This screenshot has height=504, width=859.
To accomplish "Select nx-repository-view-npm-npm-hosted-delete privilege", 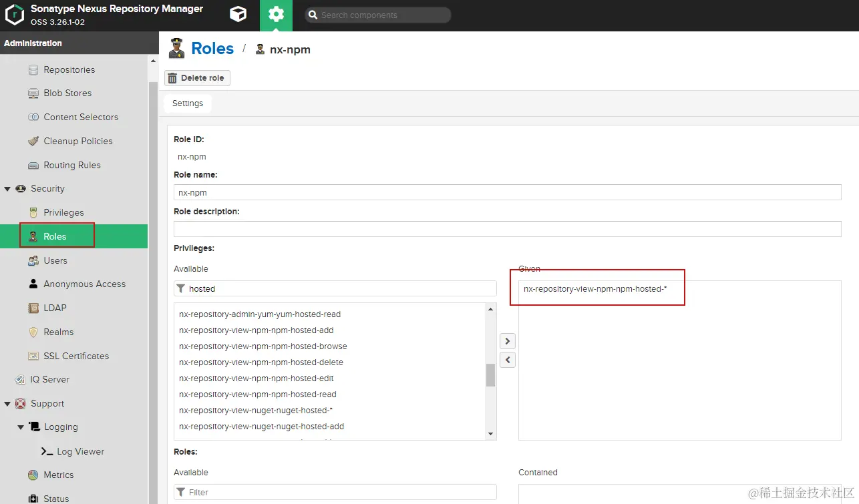I will (x=329, y=362).
